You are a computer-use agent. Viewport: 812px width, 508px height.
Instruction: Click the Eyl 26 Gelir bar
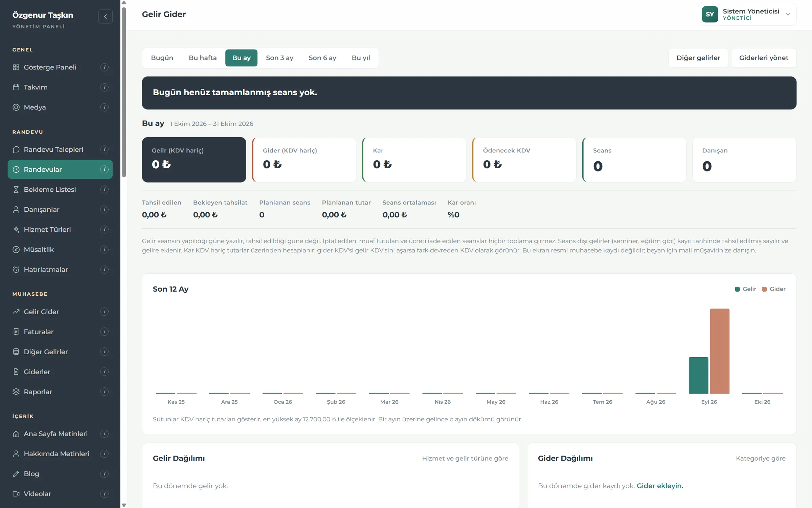click(x=698, y=375)
